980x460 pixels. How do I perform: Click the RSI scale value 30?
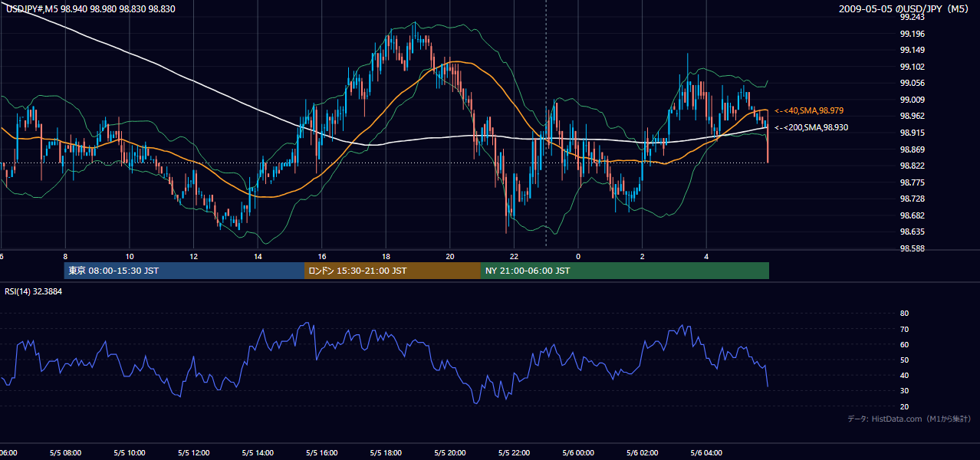coord(904,390)
